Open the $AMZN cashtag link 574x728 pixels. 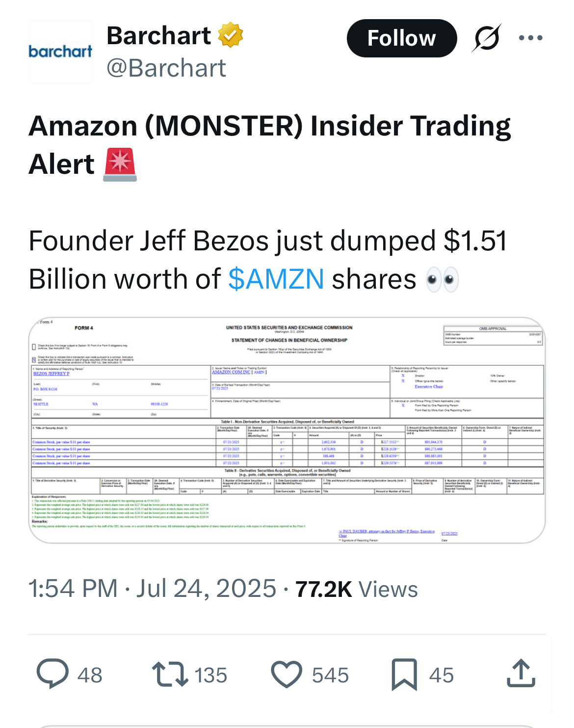[276, 279]
